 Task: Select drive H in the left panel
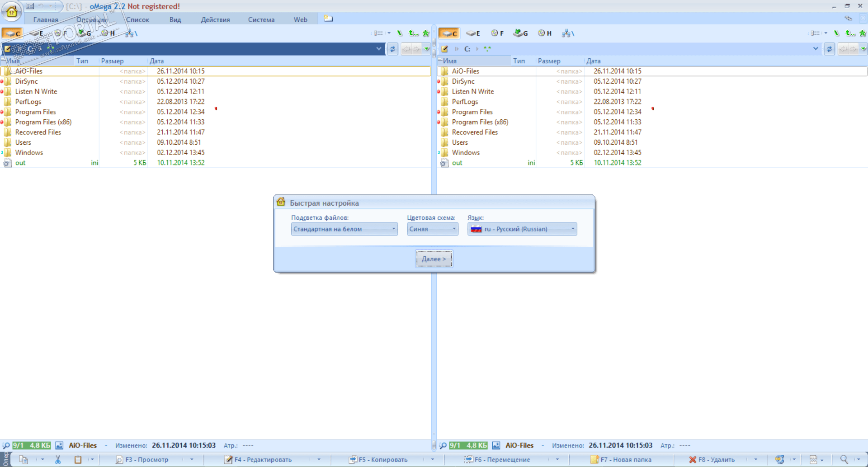[x=108, y=33]
